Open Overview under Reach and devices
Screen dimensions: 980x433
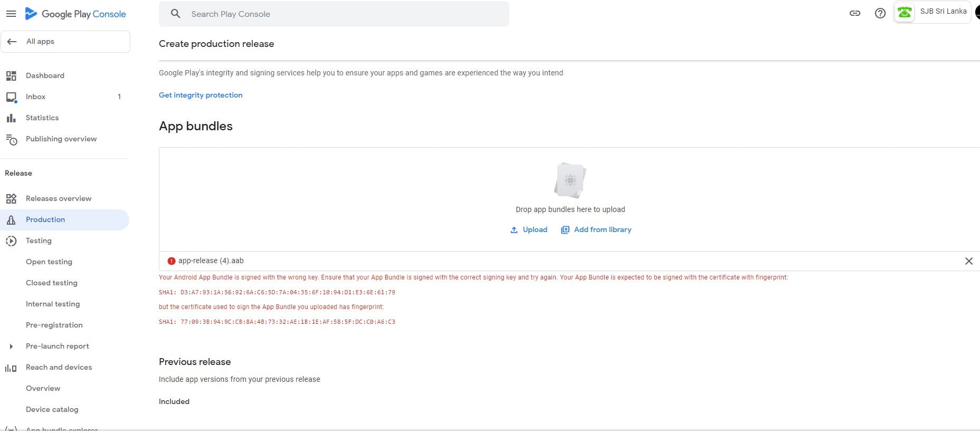[43, 389]
